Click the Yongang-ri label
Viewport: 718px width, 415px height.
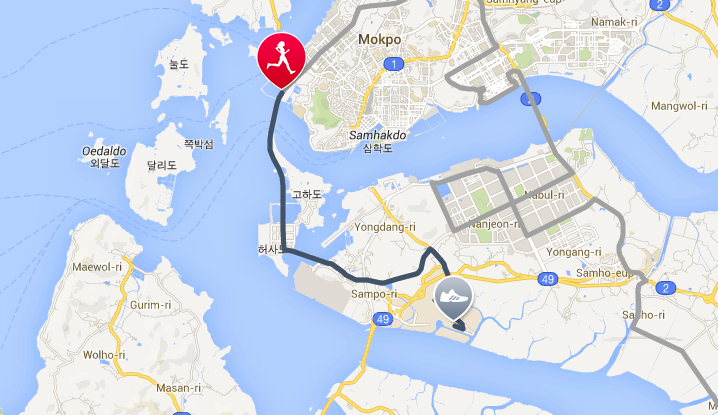tap(574, 252)
